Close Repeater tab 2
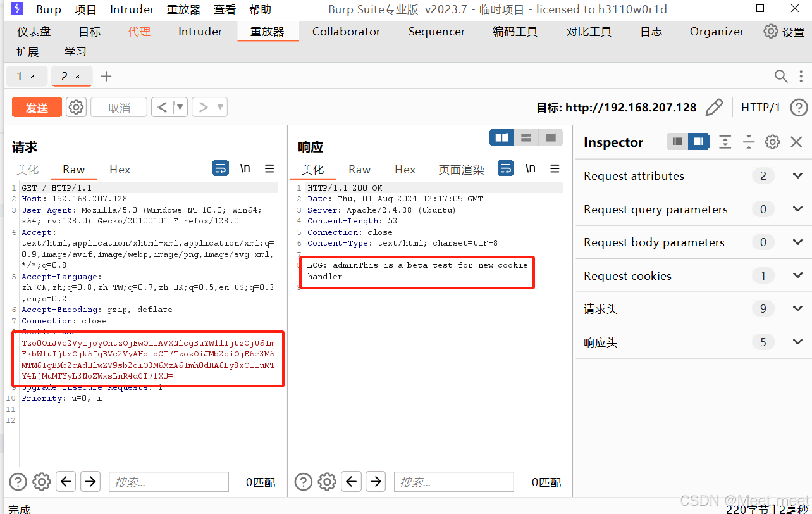The width and height of the screenshot is (812, 514). 78,76
